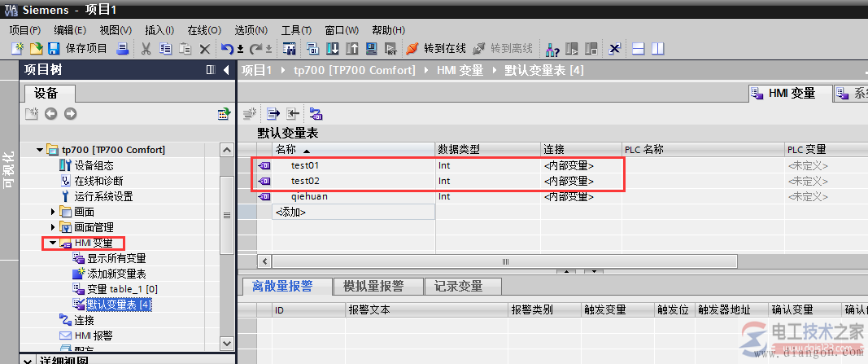Image resolution: width=868 pixels, height=364 pixels.
Task: Open 在线和诊断 in project tree
Action: coord(98,181)
